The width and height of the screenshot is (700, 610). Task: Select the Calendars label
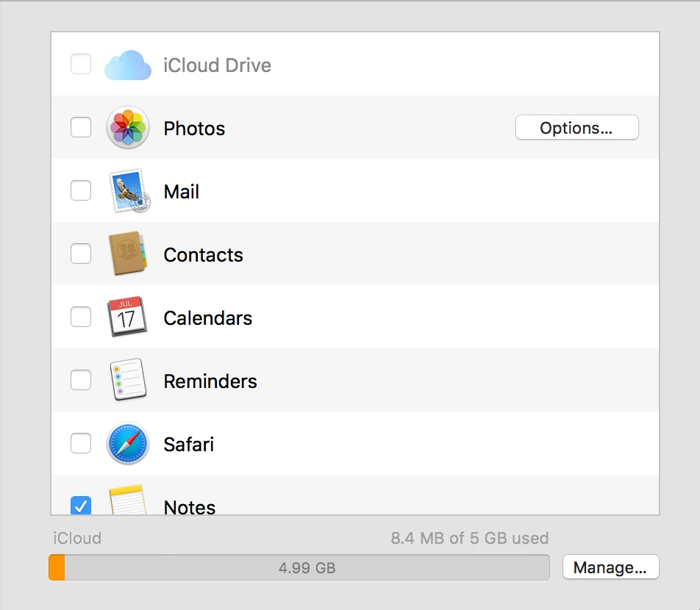[207, 318]
